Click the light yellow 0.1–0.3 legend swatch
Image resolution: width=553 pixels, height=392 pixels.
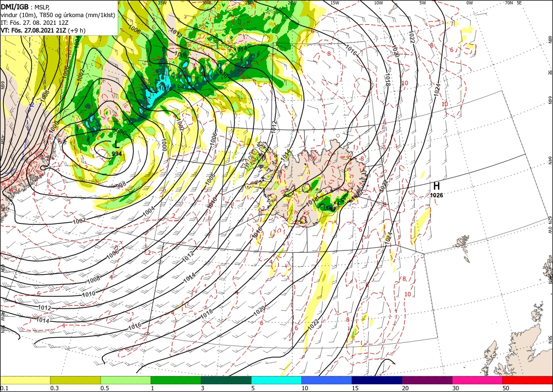[25, 380]
